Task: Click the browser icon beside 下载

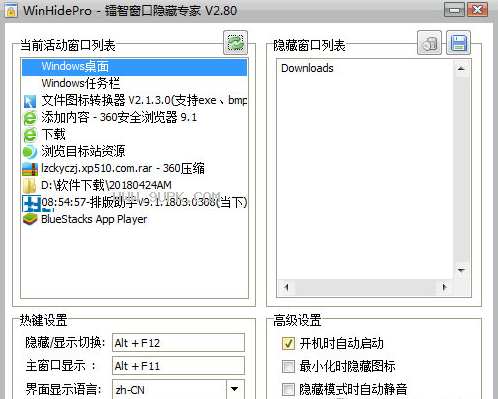Action: (30, 135)
